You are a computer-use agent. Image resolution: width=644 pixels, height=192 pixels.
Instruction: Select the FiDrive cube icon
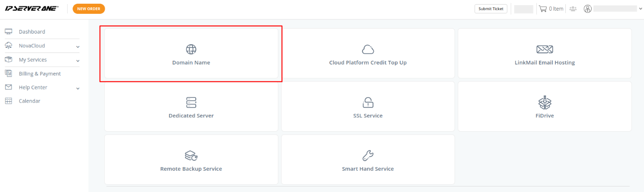click(x=545, y=102)
